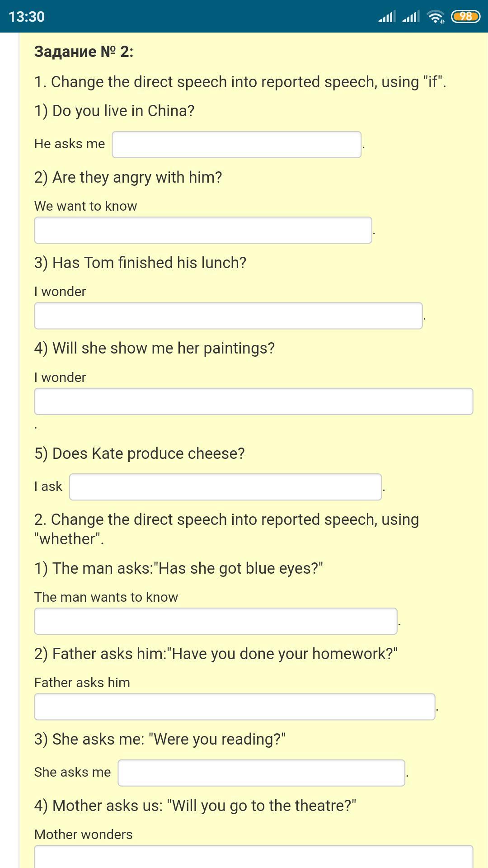
Task: Focus the input next to 'She asks me'
Action: coord(261,773)
